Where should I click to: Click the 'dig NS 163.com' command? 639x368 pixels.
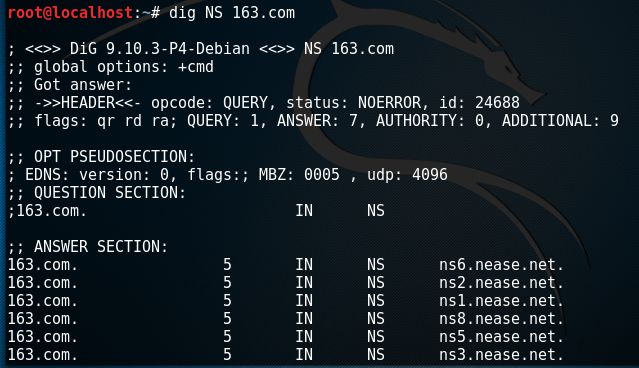[x=231, y=13]
